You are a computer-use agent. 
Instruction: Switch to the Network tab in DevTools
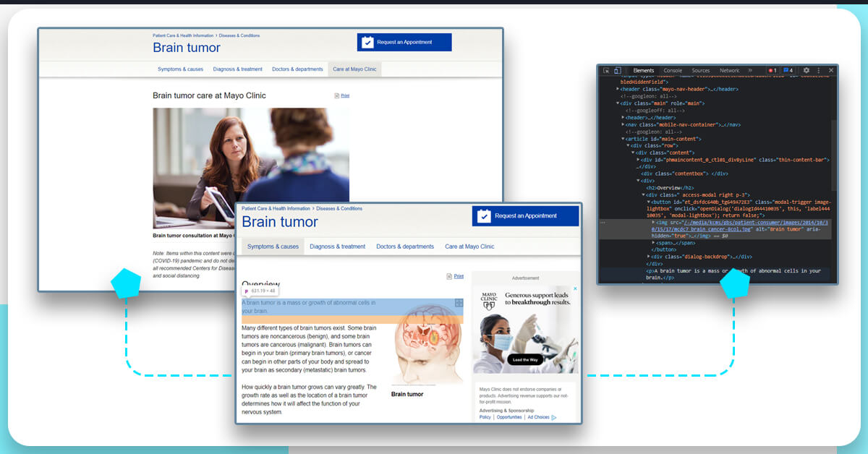730,70
